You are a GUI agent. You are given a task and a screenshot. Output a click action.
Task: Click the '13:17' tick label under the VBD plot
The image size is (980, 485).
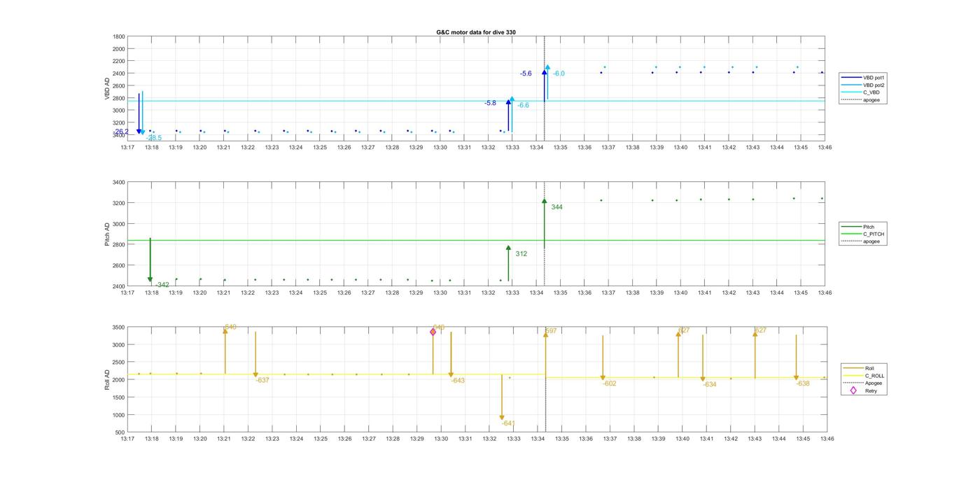(127, 148)
